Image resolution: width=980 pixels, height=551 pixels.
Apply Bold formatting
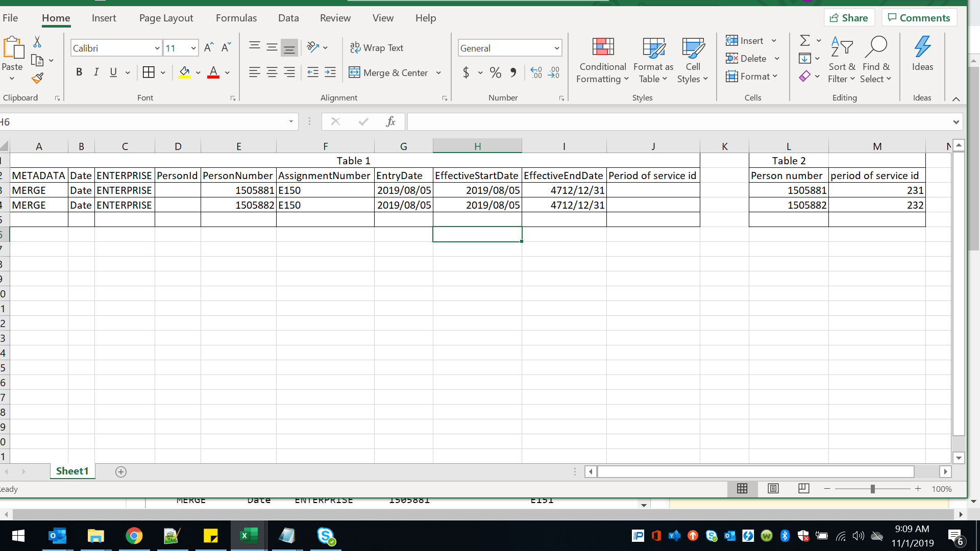tap(79, 72)
